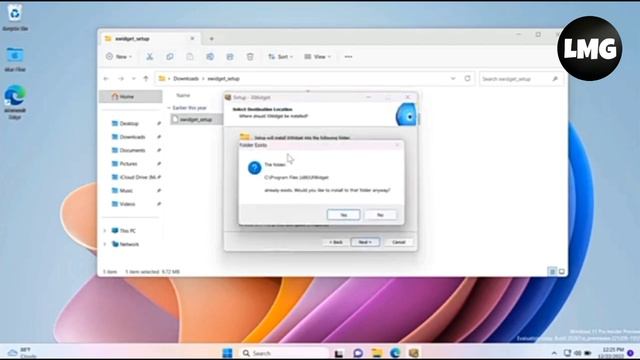Click the Search xwidget_setup field
The width and height of the screenshot is (640, 360).
(x=520, y=79)
